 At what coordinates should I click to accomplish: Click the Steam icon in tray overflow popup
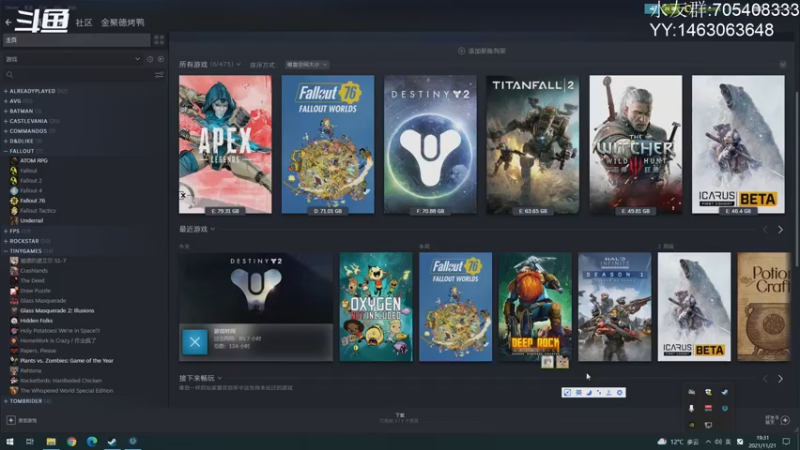[724, 392]
